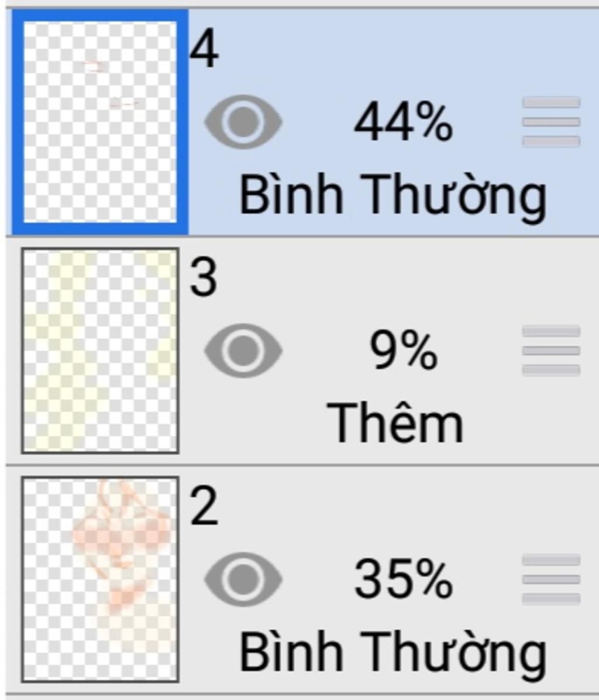599x700 pixels.
Task: Click the number 2 layer label
Action: pos(203,507)
